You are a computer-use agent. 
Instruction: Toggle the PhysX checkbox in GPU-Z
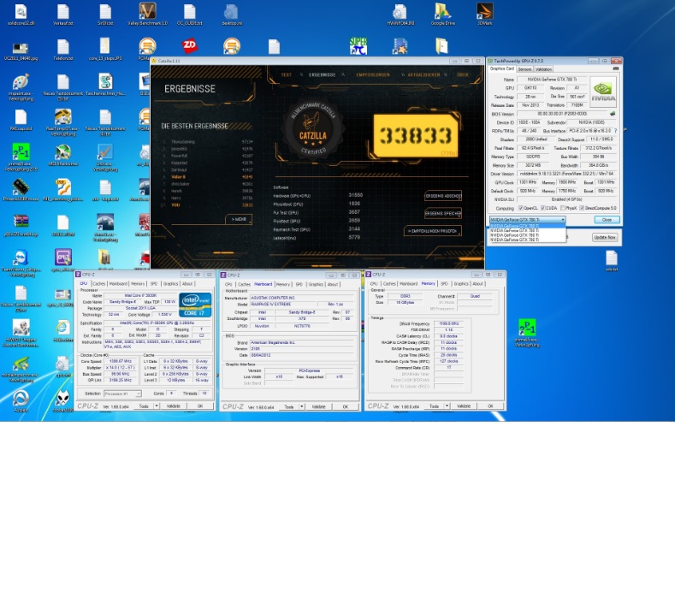(x=562, y=208)
